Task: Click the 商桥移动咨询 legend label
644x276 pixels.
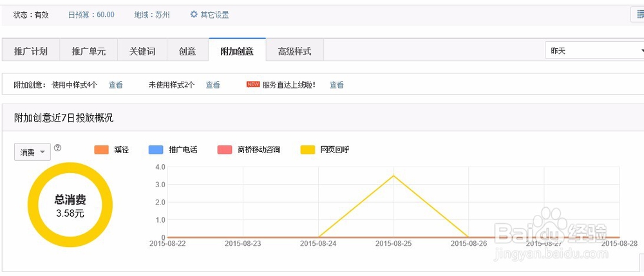Action: (x=259, y=150)
